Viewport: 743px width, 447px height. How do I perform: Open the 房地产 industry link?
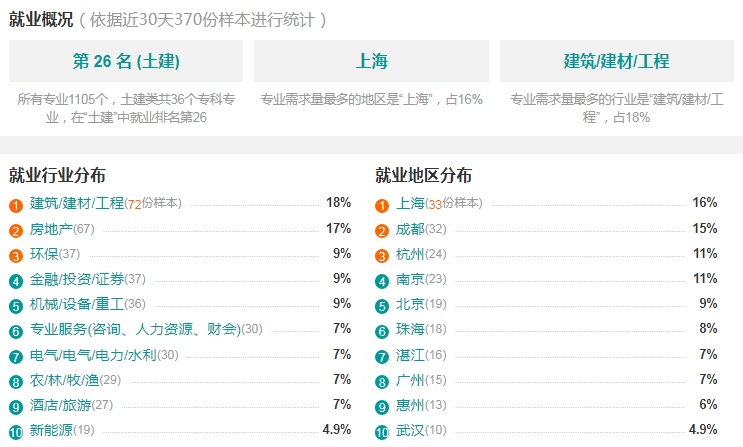tap(51, 229)
